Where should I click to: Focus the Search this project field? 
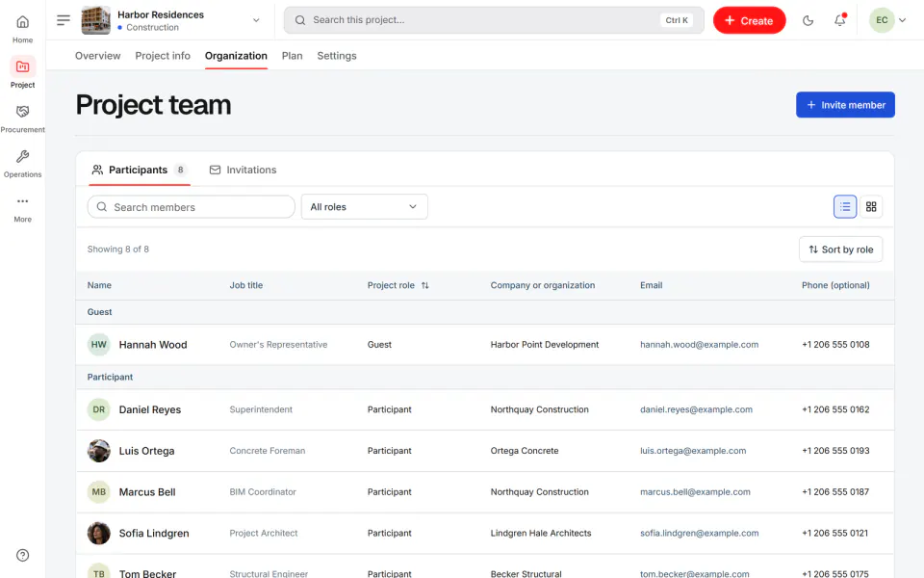click(494, 20)
